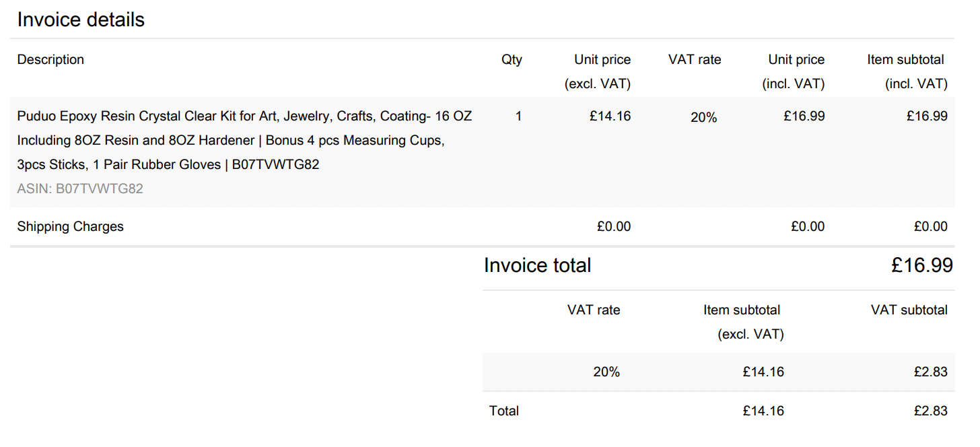Select the Description column header
The height and width of the screenshot is (447, 980).
point(50,60)
